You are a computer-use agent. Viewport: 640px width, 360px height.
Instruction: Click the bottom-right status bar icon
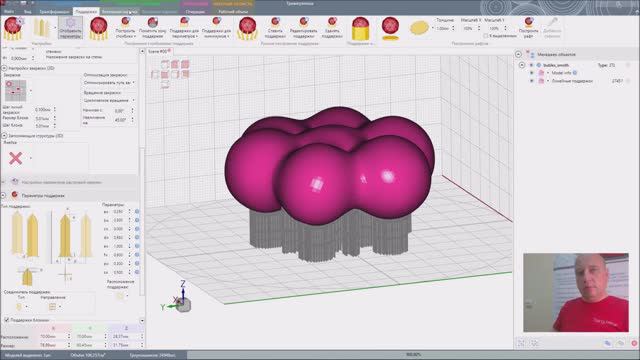point(634,343)
